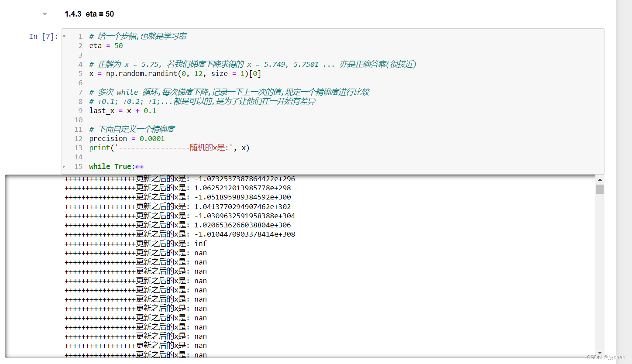Viewport: 632px width, 364px height.
Task: Expand the folded while True block gutter arrow
Action: click(x=64, y=166)
